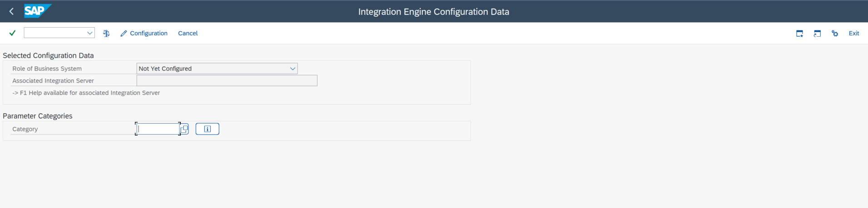Viewport: 868px width, 208px height.
Task: Open the settings gear icon in toolbar
Action: tap(835, 33)
